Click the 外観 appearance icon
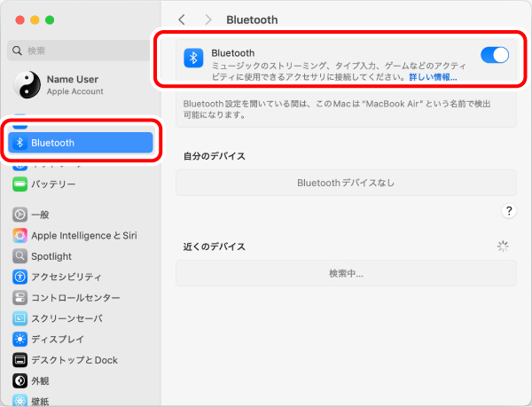The image size is (532, 407). point(20,380)
